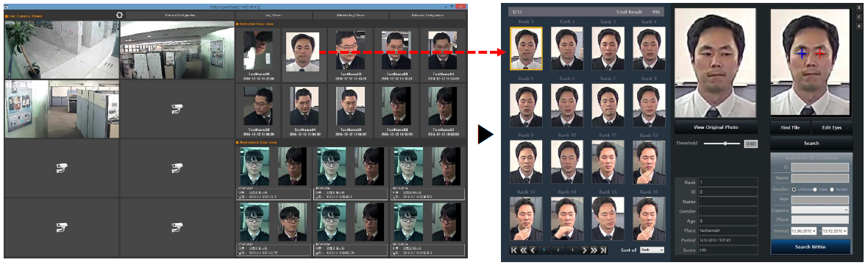
Task: Jump forward several result pages
Action: [594, 250]
